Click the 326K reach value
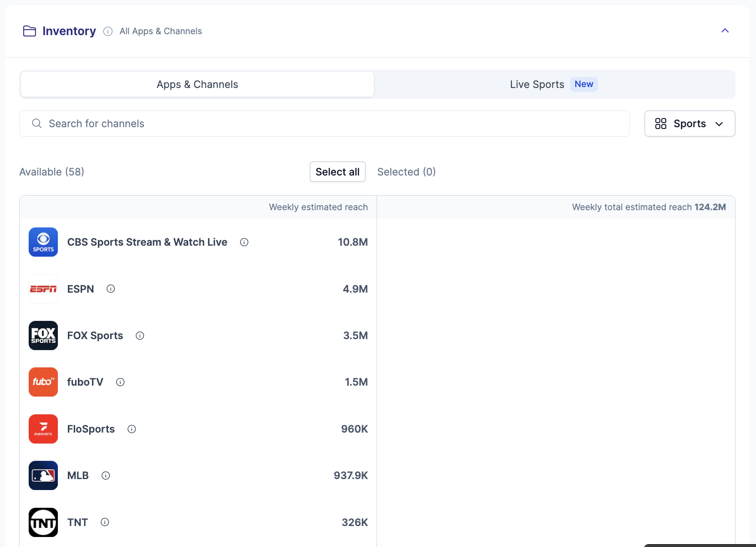The image size is (756, 547). (355, 522)
